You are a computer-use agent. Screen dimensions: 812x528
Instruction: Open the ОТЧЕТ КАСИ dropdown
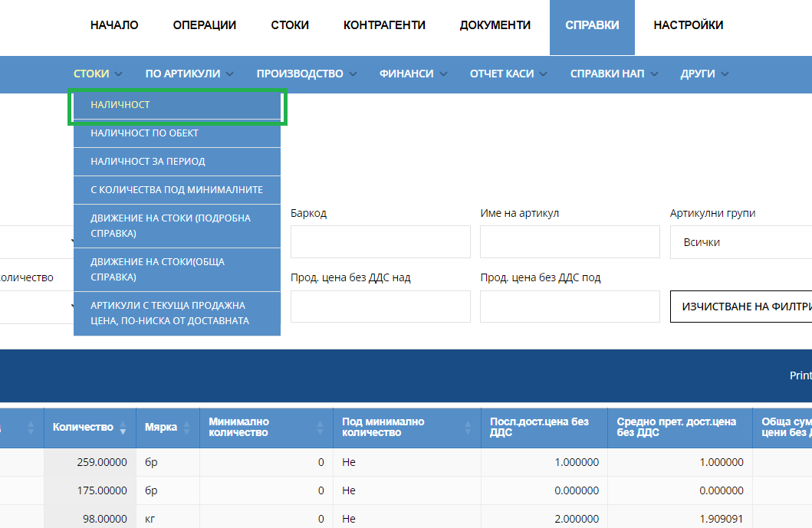coord(508,74)
